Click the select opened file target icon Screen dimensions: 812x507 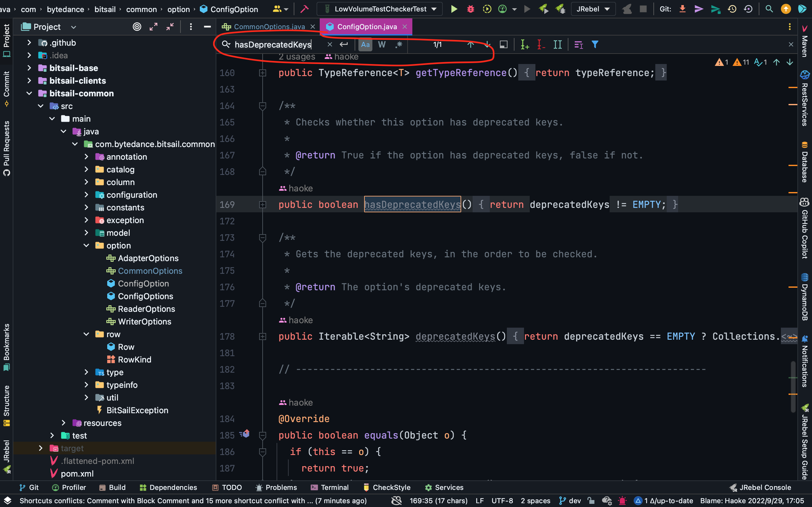point(137,27)
